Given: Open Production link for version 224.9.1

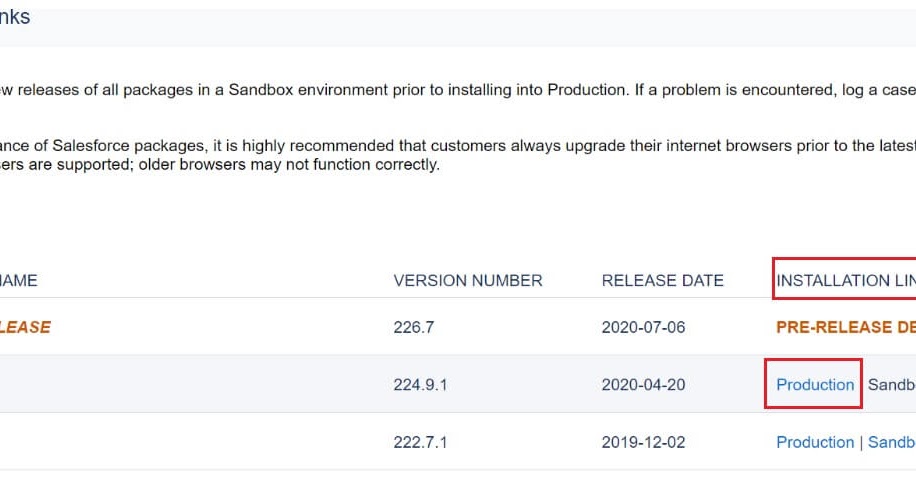Looking at the screenshot, I should (x=815, y=385).
